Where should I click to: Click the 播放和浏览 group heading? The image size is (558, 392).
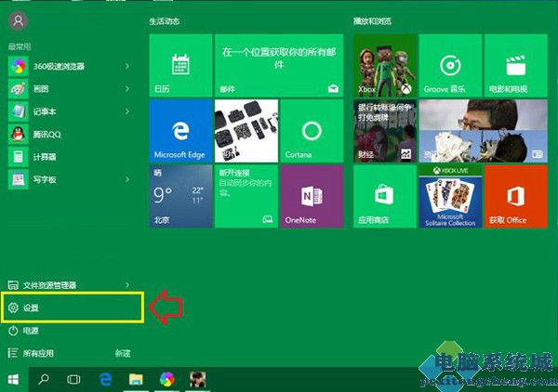(x=372, y=21)
